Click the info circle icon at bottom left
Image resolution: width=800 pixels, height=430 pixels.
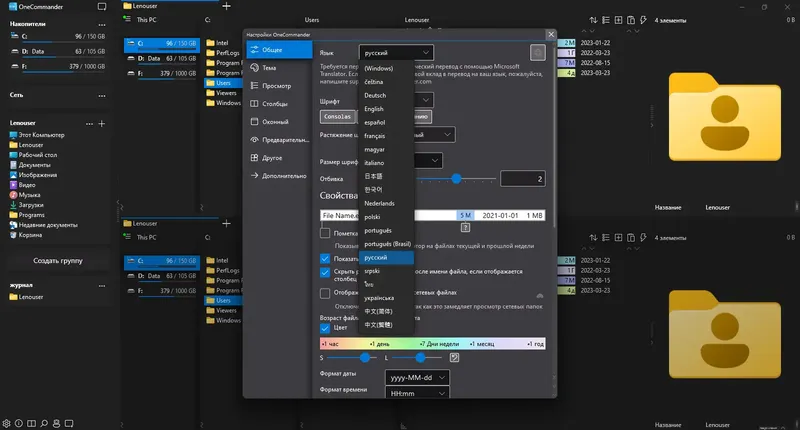coord(19,423)
